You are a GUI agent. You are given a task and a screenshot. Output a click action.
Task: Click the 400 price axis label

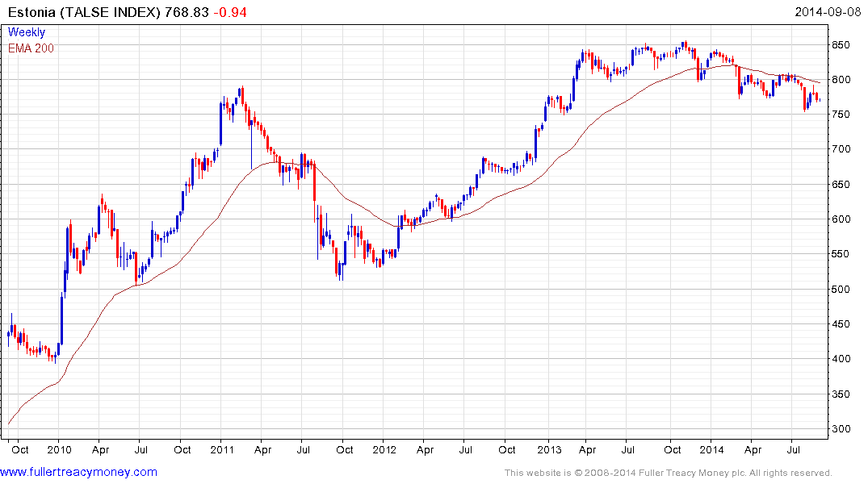point(841,359)
